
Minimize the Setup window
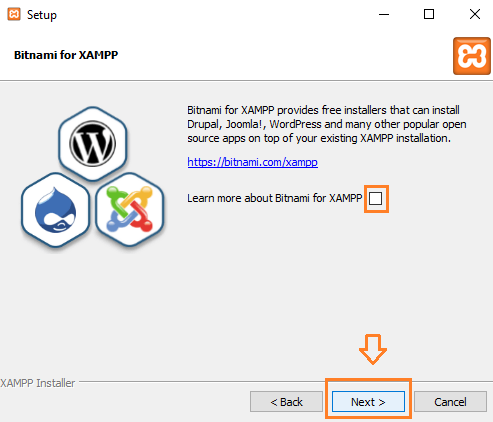pos(384,14)
